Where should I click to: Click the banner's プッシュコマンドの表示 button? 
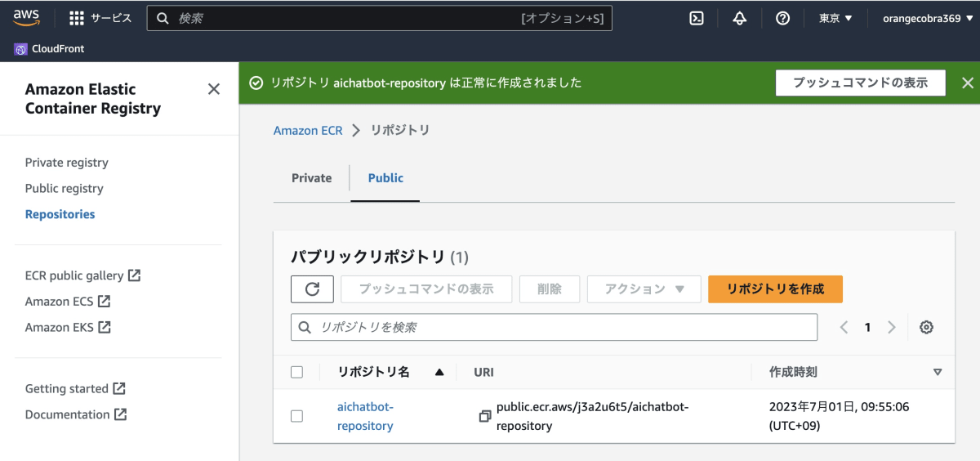tap(860, 83)
